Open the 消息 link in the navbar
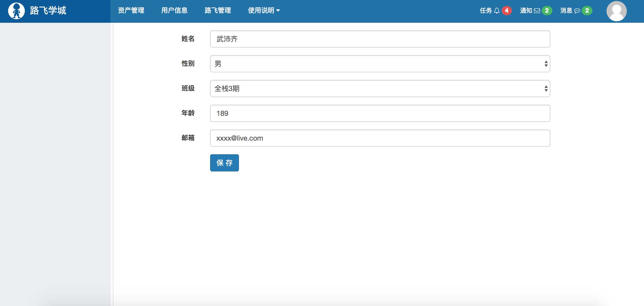Viewport: 644px width, 306px height. tap(566, 11)
